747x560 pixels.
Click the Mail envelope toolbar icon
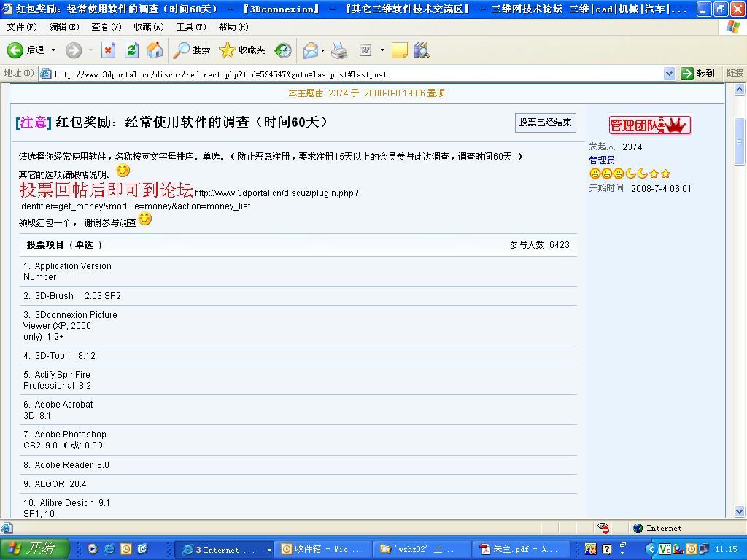[310, 50]
